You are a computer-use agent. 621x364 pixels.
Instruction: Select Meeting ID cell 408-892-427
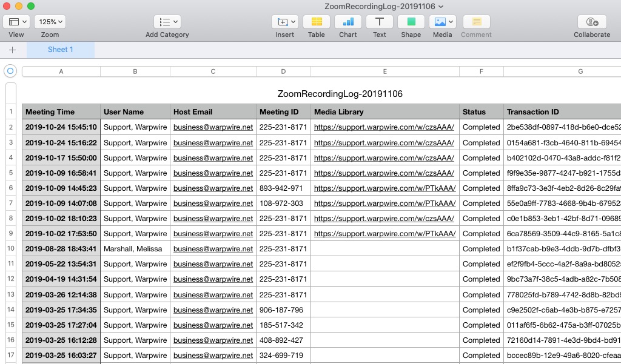coord(283,340)
